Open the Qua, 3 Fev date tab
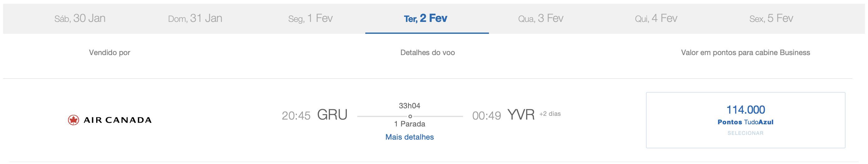The image size is (868, 164). pyautogui.click(x=541, y=18)
